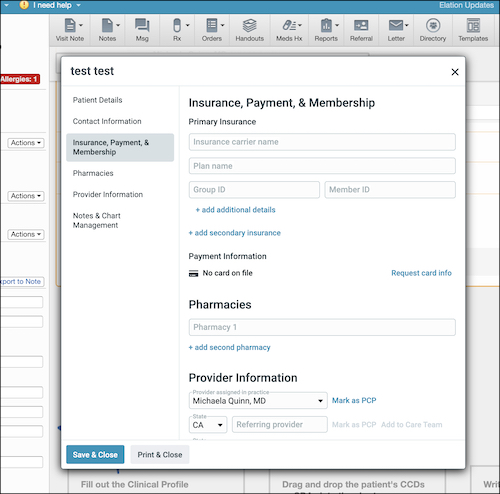This screenshot has width=500, height=494.
Task: Open the State dropdown showing CA
Action: click(x=208, y=425)
